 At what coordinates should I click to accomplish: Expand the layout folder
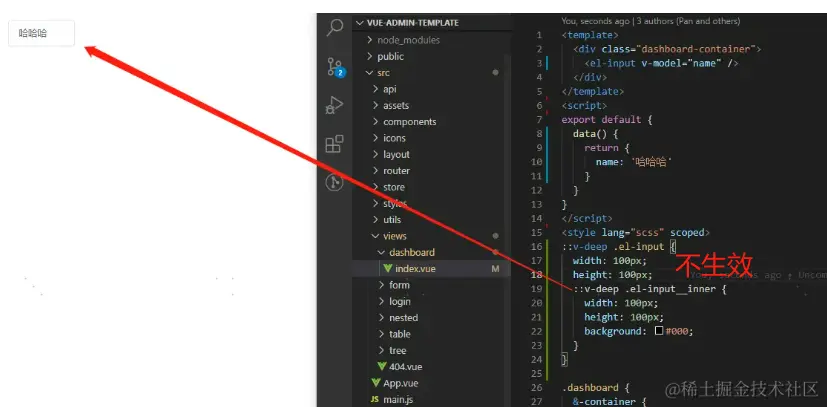(x=376, y=154)
